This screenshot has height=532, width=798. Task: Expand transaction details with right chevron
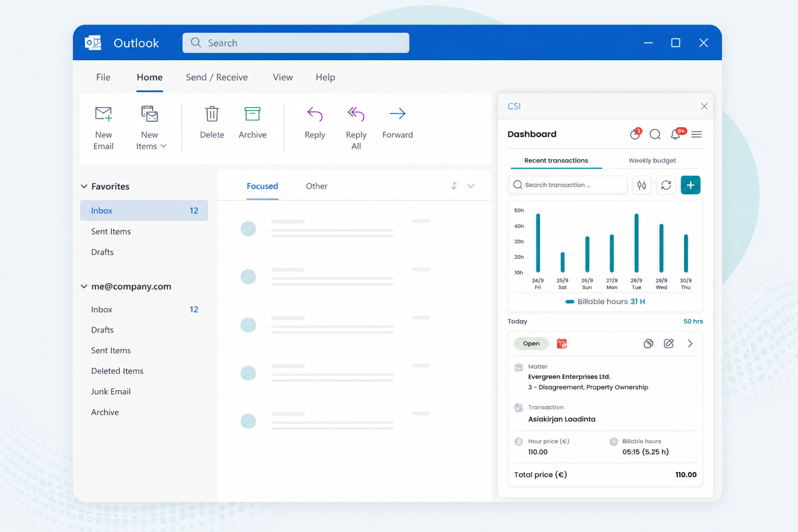click(690, 343)
